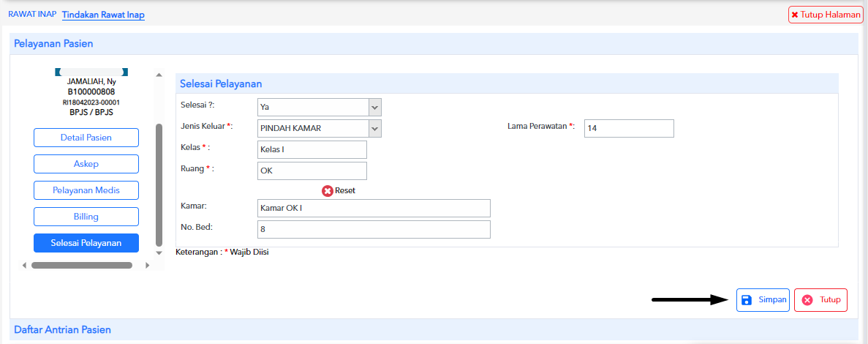868x344 pixels.
Task: Open the Detail Pasien section
Action: [x=86, y=138]
